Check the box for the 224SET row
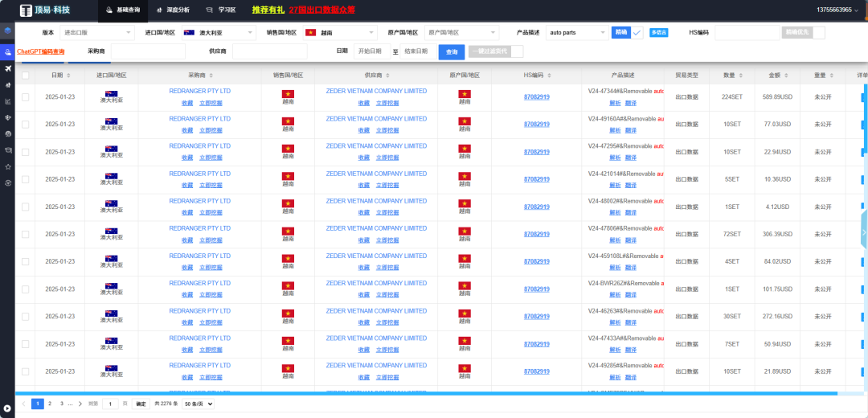The width and height of the screenshot is (868, 418). click(25, 97)
